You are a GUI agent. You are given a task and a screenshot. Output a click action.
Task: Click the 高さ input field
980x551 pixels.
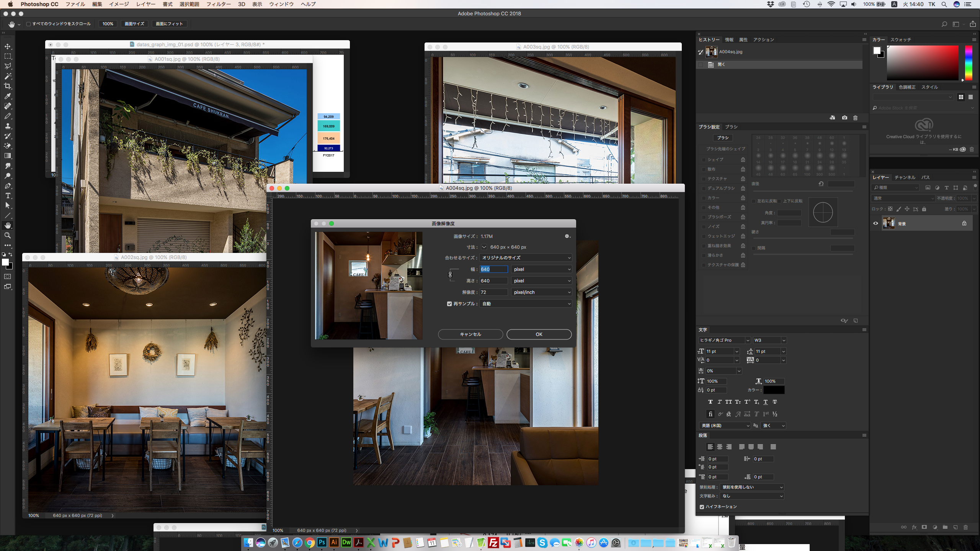(493, 281)
